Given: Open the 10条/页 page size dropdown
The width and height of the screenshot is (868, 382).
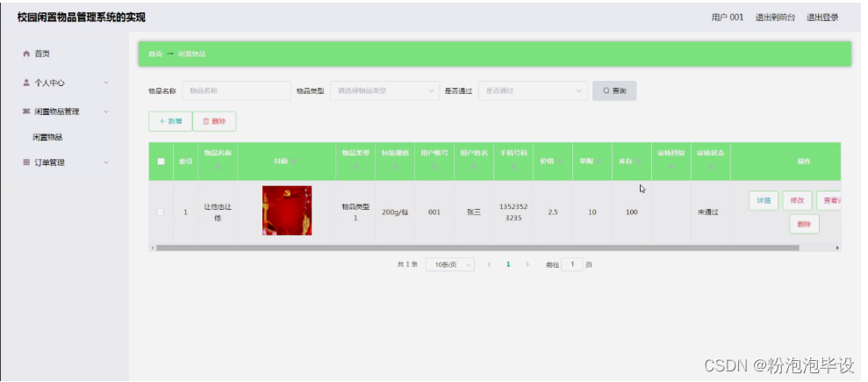Looking at the screenshot, I should 450,264.
